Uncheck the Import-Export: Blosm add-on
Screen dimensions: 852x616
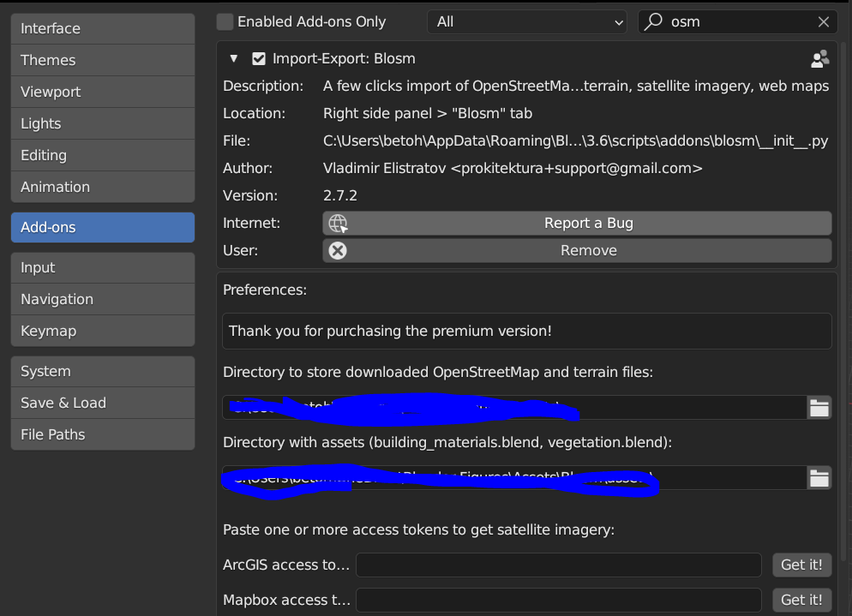[x=260, y=58]
